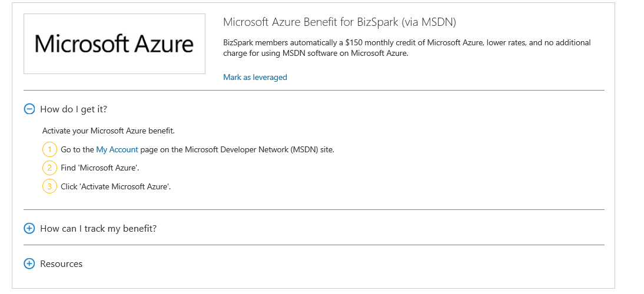Open 'How can I track my benefit?' section heading

click(98, 228)
